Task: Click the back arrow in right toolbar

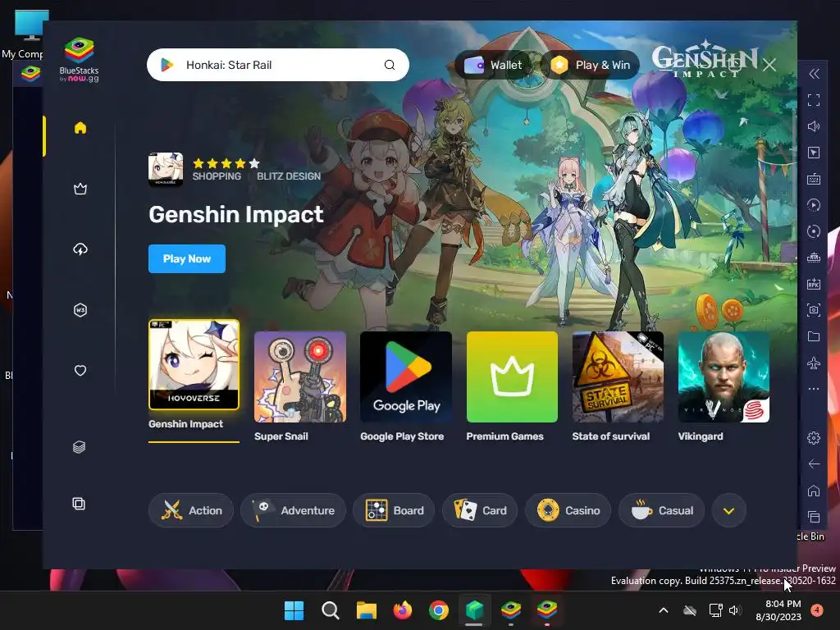Action: 814,464
